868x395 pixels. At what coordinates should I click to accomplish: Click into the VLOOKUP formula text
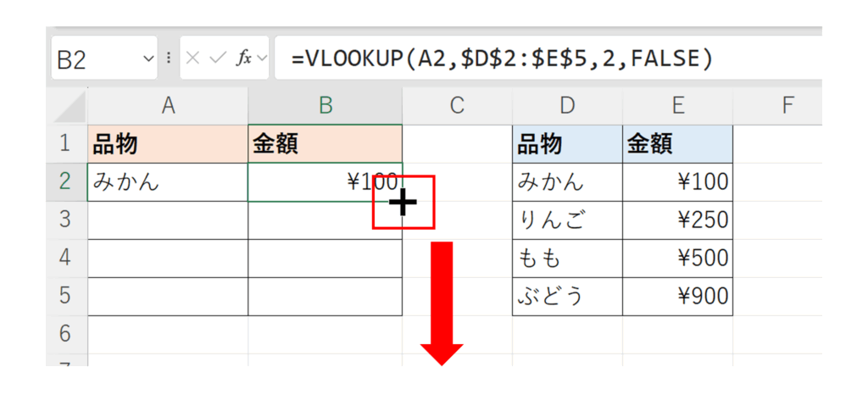(x=502, y=58)
